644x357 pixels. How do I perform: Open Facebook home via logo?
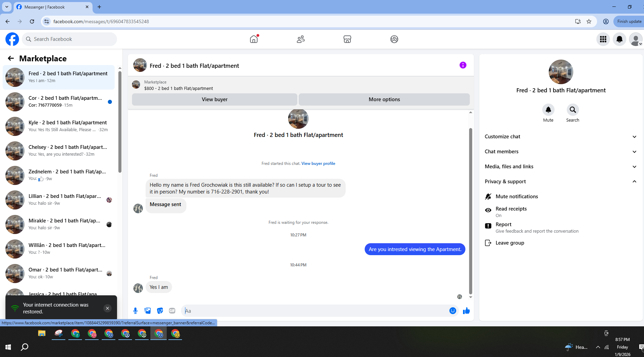point(12,39)
